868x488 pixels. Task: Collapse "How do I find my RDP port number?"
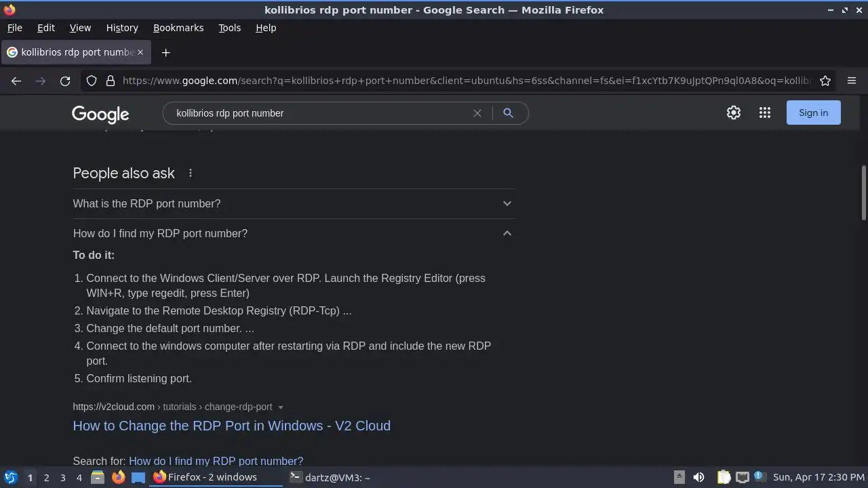coord(294,233)
